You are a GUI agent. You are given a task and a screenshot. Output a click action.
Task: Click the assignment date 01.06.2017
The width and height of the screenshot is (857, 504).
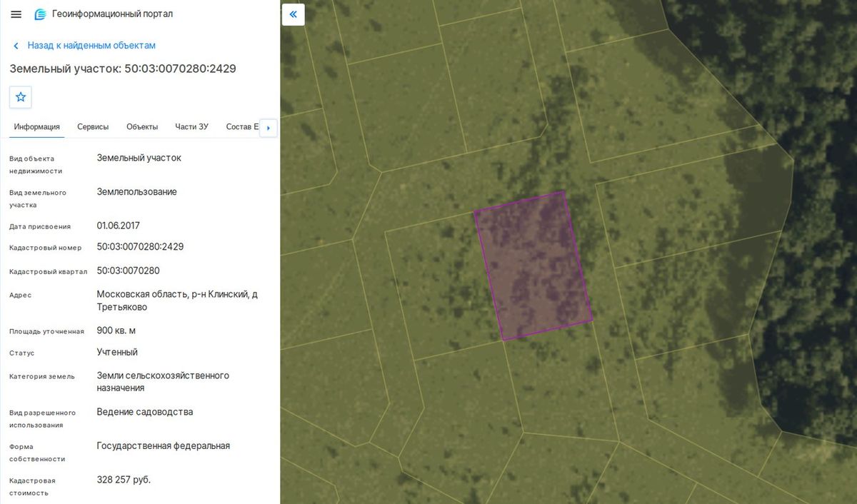(119, 226)
